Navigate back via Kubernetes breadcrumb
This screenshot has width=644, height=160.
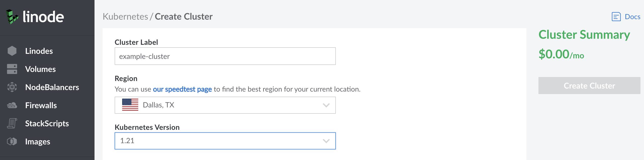[125, 17]
